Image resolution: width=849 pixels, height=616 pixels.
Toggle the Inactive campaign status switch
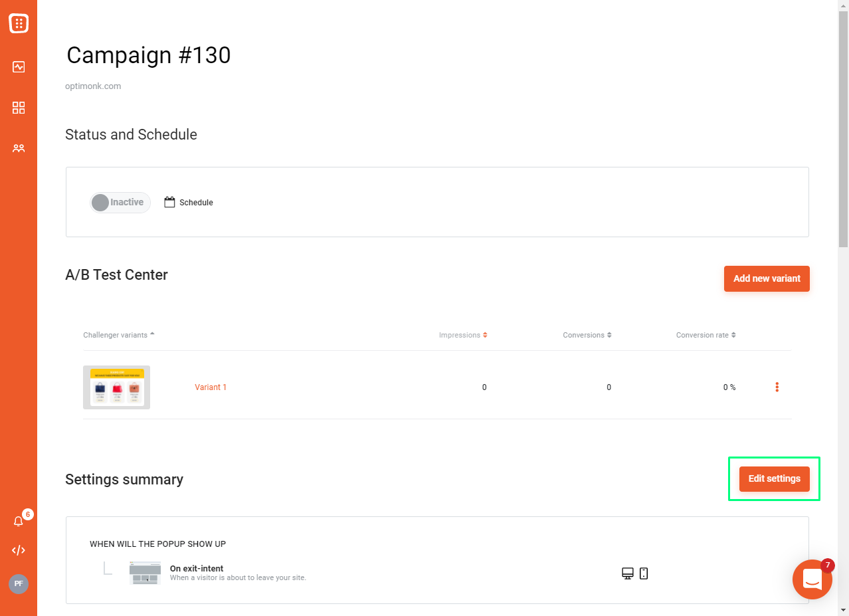tap(120, 203)
